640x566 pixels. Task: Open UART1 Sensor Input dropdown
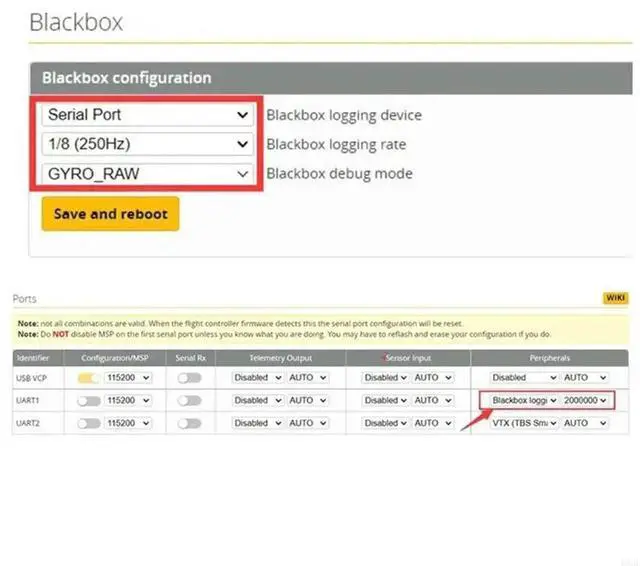point(386,400)
